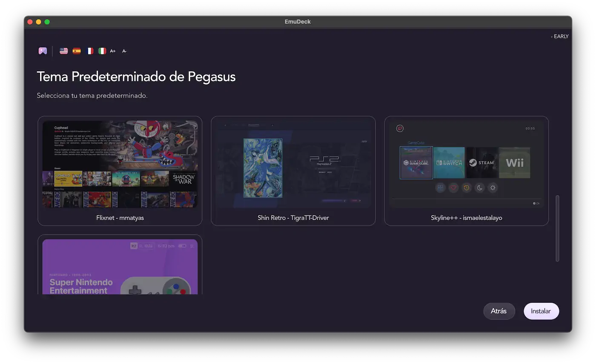This screenshot has height=364, width=596.
Task: Click the 'Tema Predeterminado de Pegasus' heading
Action: pos(136,77)
